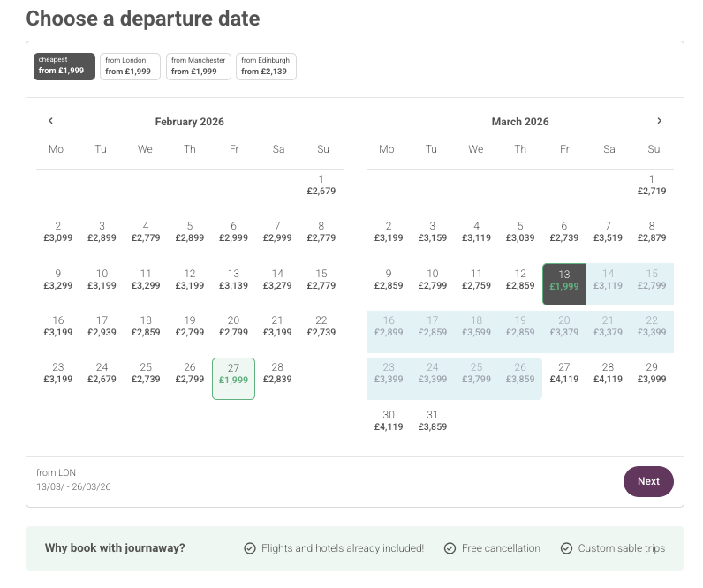Screen dimensions: 703x588
Task: Select the cheapest from £1,999 filter
Action: click(64, 66)
